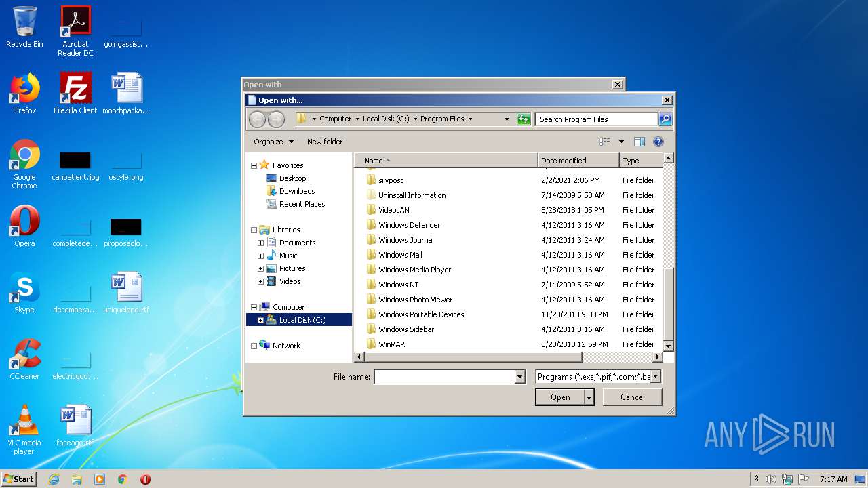Show the preview pane
868x488 pixels.
pyautogui.click(x=639, y=142)
